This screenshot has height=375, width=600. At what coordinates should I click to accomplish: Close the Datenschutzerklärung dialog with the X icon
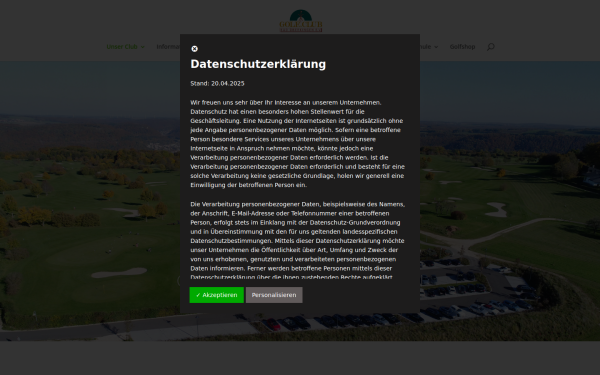click(194, 49)
